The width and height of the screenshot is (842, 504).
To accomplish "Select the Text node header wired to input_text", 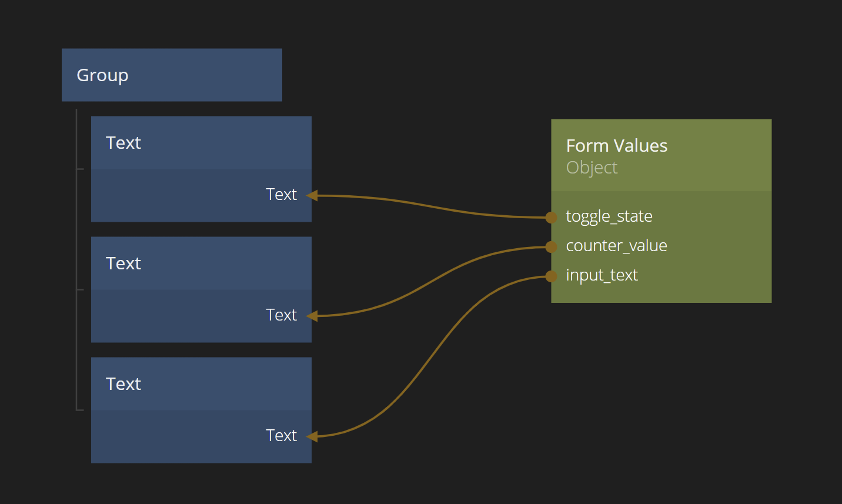I will click(201, 384).
